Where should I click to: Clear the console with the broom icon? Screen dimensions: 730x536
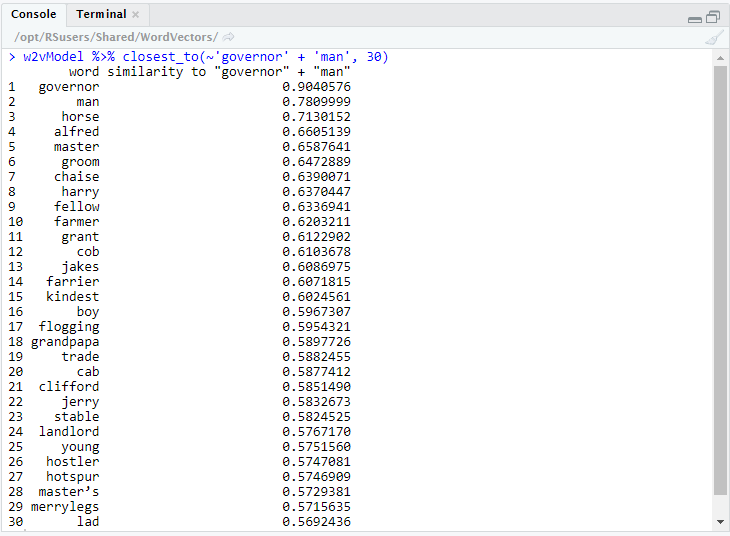coord(713,37)
